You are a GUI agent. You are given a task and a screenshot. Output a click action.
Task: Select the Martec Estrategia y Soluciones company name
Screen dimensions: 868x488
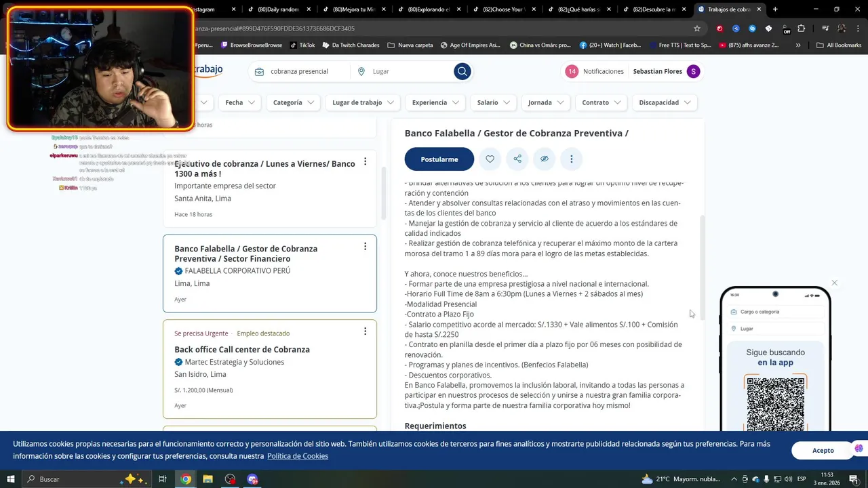(235, 362)
